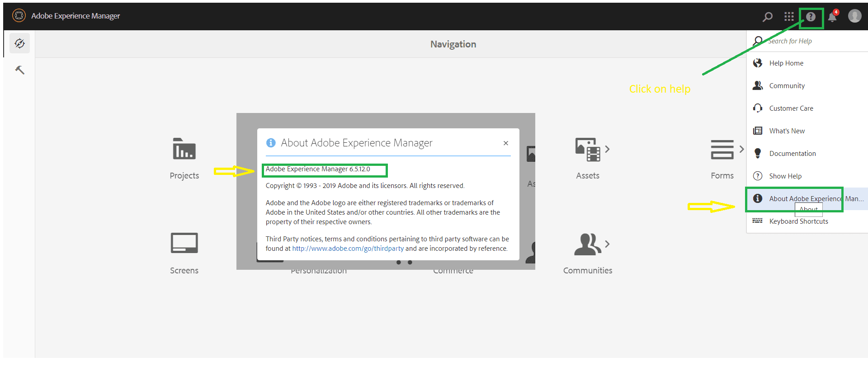Select the Navigation compass icon in sidebar
This screenshot has height=371, width=868.
[x=19, y=43]
